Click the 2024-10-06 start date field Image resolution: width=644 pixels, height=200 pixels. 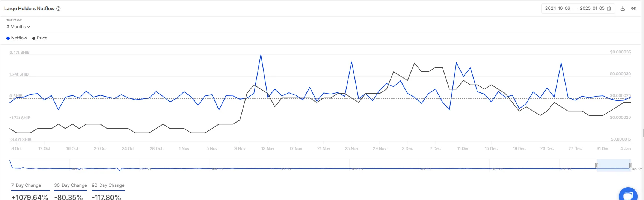557,8
